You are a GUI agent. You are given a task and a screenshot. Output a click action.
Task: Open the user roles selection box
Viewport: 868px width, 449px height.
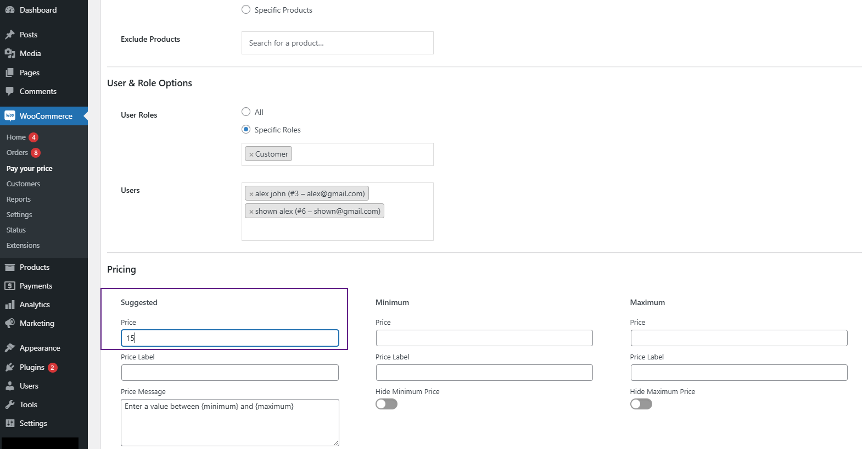point(338,154)
